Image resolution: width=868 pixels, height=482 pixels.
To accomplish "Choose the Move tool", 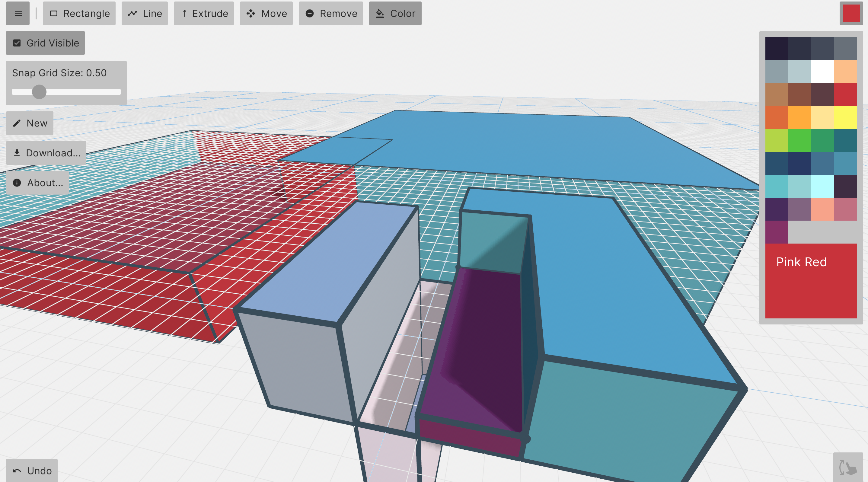I will point(266,13).
